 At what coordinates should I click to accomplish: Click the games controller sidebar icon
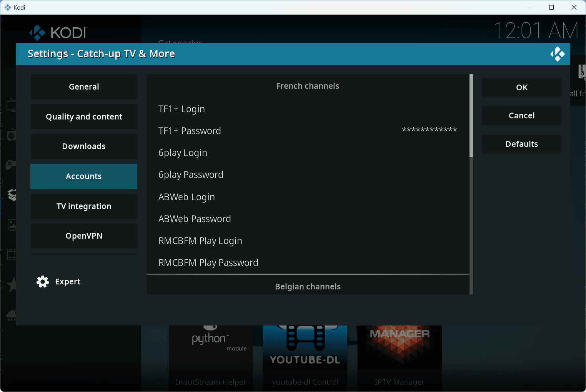point(11,165)
